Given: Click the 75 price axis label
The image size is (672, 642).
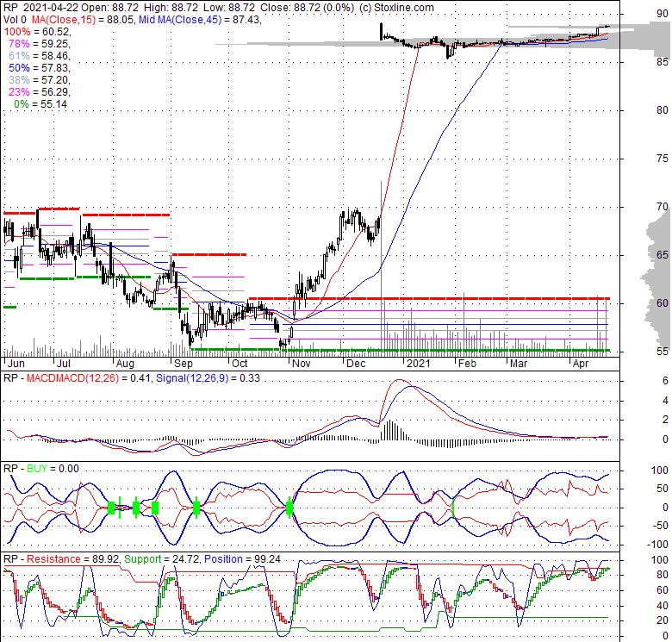Looking at the screenshot, I should [x=663, y=159].
